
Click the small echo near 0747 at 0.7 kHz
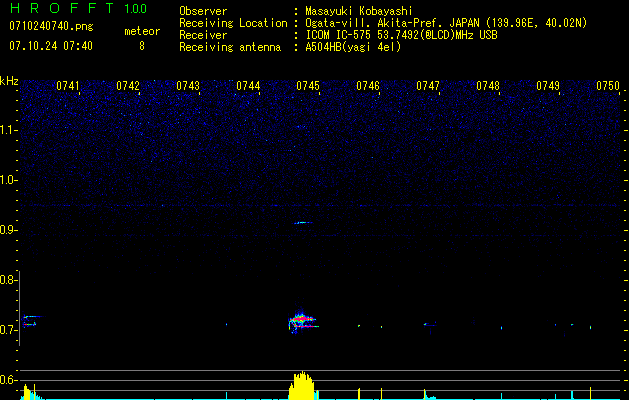[x=430, y=324]
